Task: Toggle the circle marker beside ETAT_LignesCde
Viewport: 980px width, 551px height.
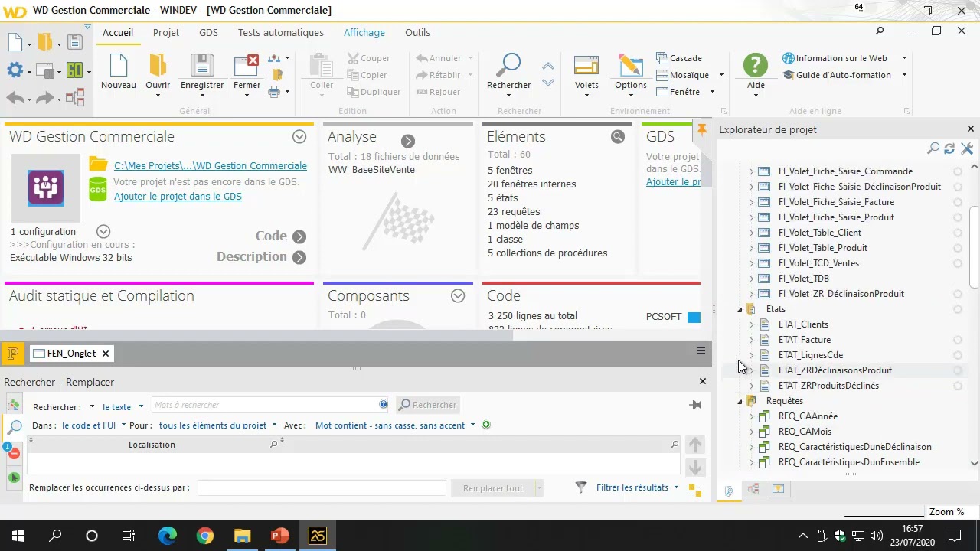Action: (x=958, y=355)
